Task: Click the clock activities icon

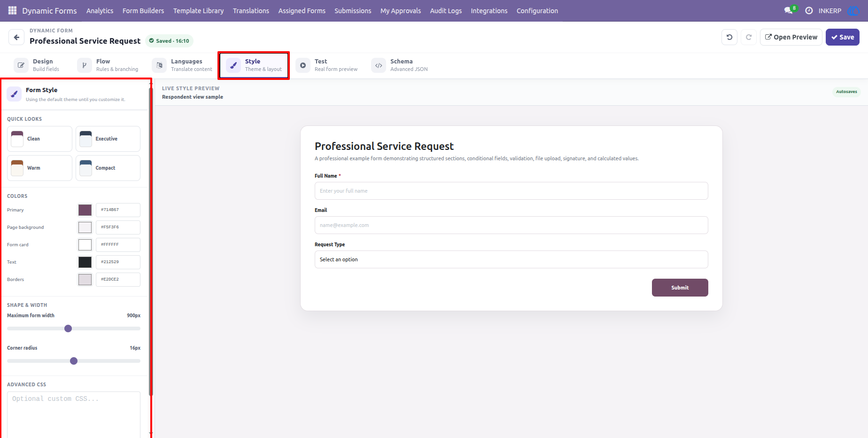Action: (809, 10)
